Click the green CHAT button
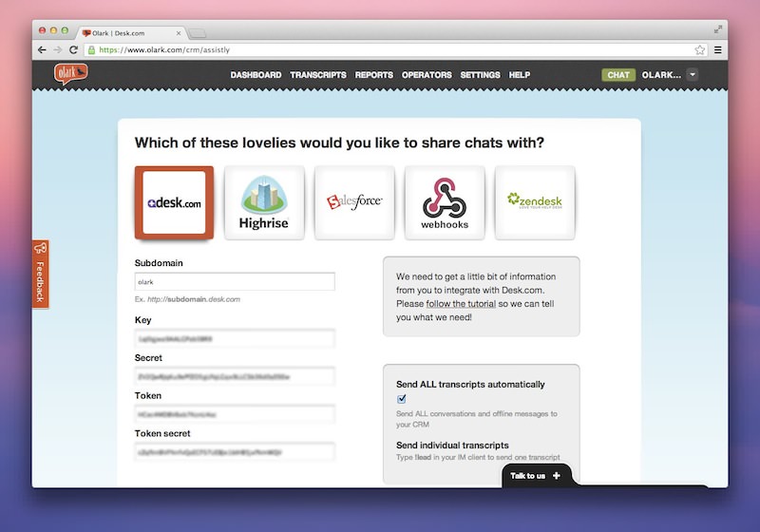 pos(618,75)
